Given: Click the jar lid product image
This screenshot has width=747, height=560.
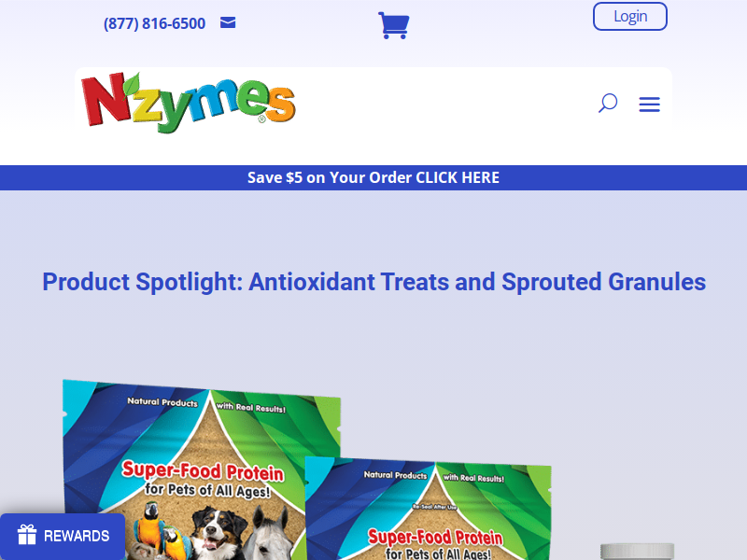Looking at the screenshot, I should (x=637, y=551).
